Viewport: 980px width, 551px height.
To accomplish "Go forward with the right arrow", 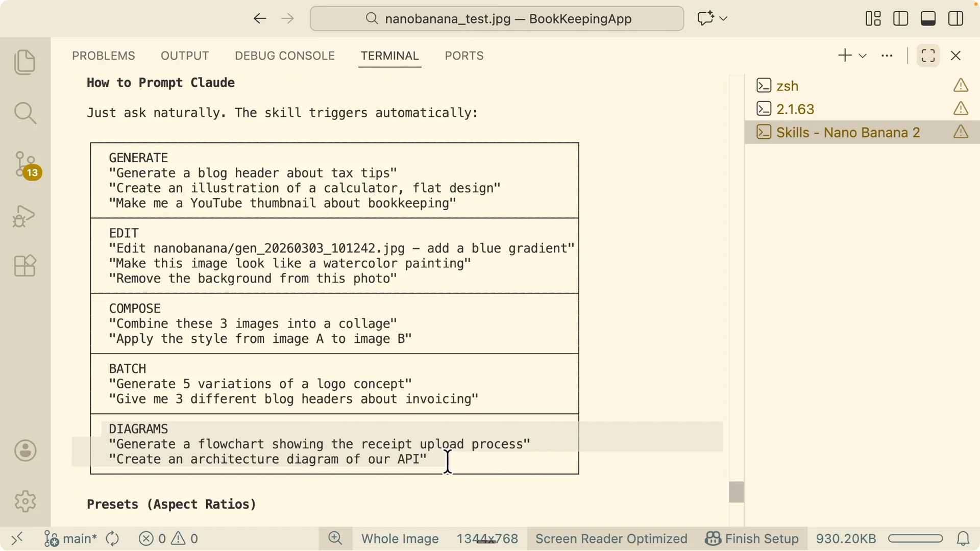I will (x=288, y=19).
